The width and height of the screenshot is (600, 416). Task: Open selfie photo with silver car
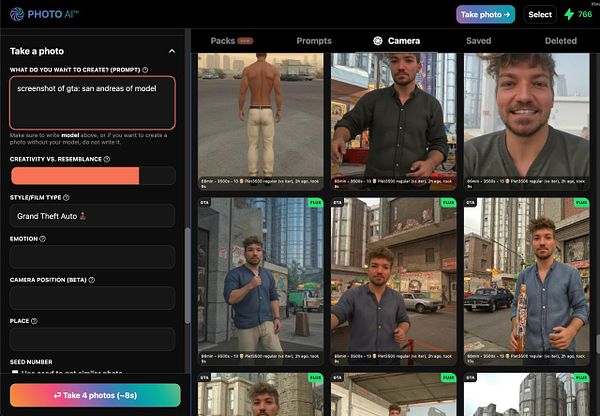click(393, 281)
